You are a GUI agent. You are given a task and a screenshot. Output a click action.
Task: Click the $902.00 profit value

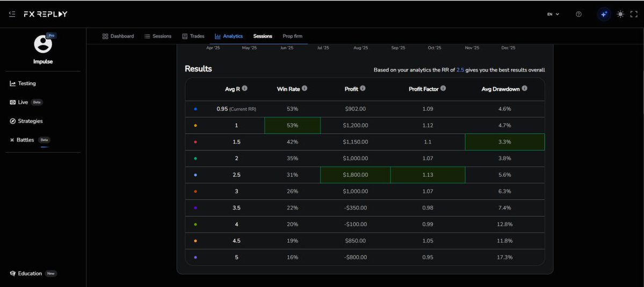355,109
